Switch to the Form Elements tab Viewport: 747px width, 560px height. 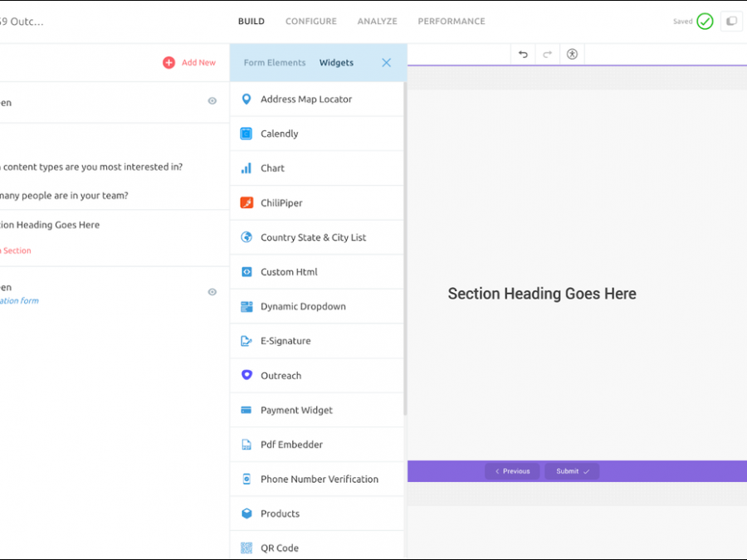275,63
